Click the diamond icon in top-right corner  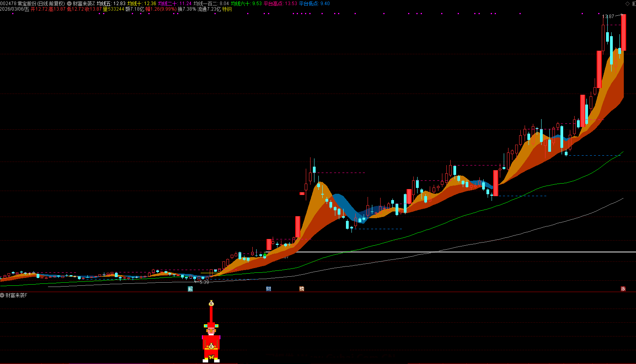point(627,4)
